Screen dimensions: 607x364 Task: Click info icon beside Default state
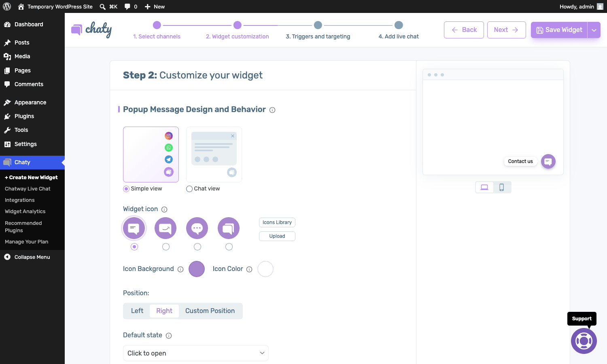tap(169, 336)
